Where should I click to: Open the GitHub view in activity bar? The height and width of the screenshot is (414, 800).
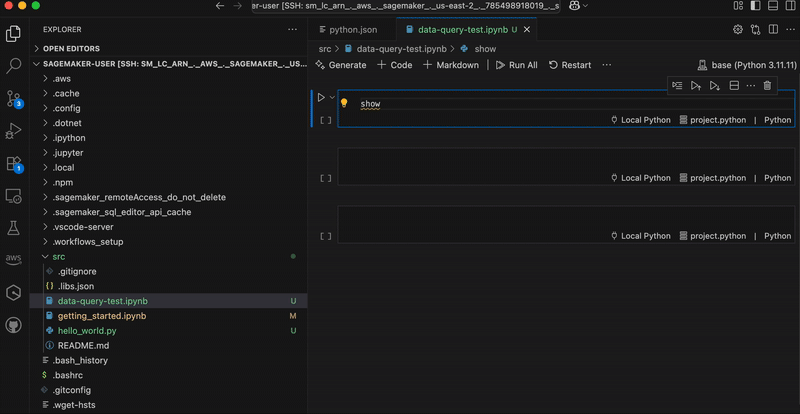click(14, 325)
